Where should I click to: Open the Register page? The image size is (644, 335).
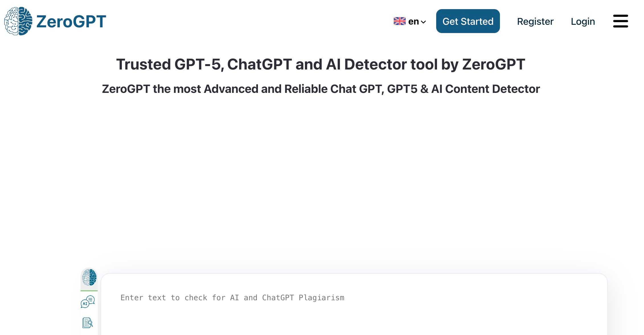click(x=535, y=21)
